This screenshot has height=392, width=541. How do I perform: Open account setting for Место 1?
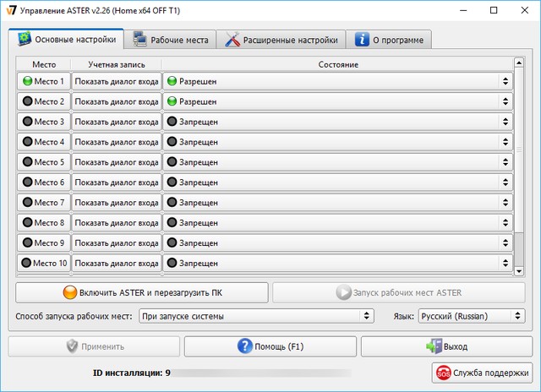coord(117,81)
